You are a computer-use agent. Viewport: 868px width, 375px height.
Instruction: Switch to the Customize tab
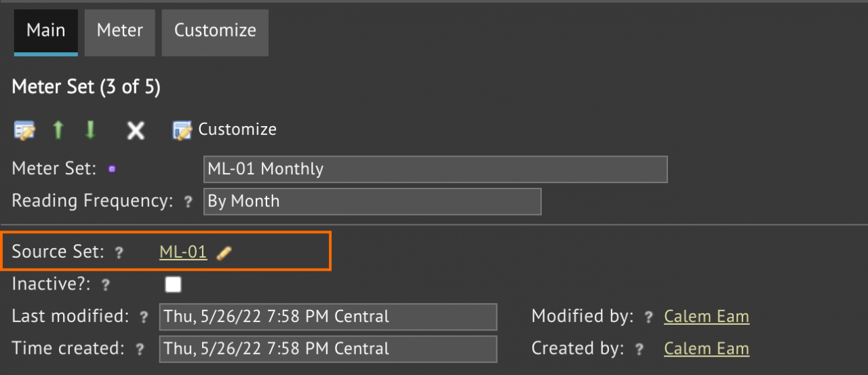click(215, 31)
